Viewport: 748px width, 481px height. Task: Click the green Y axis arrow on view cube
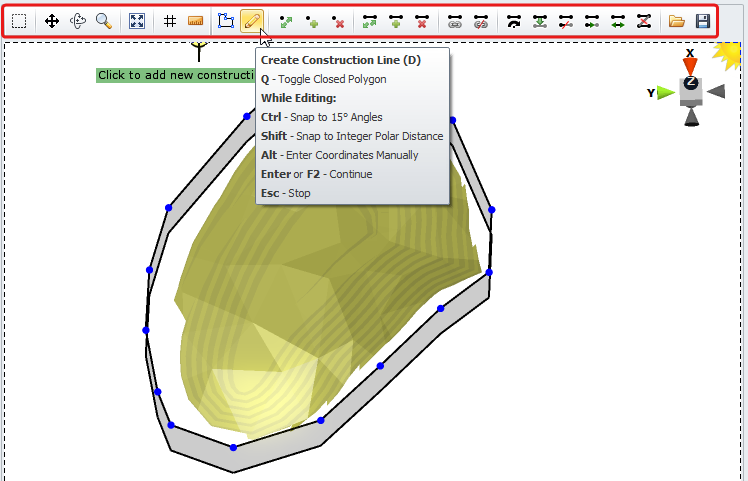665,93
